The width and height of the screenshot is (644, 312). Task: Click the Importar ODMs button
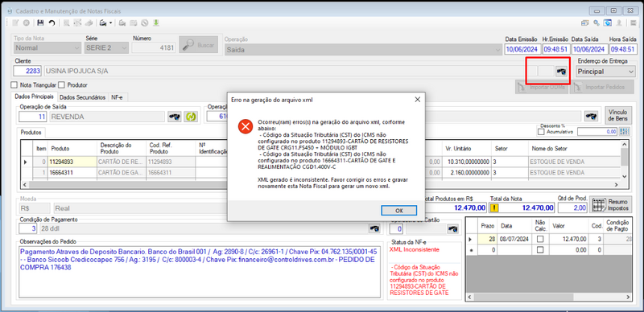point(542,87)
